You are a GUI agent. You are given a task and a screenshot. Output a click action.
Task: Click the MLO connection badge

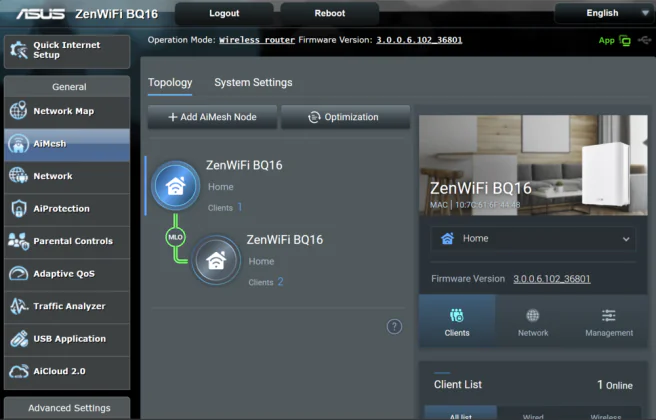click(175, 237)
